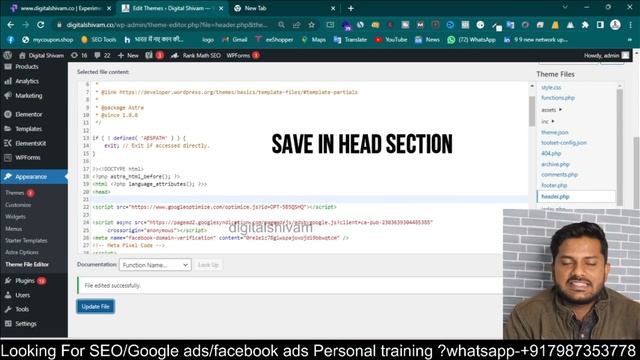Click the browser forward arrow
The image size is (640, 360).
[25, 25]
